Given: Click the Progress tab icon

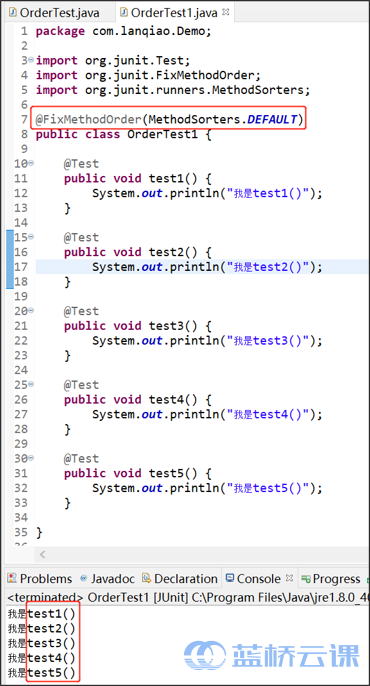Looking at the screenshot, I should coord(306,579).
